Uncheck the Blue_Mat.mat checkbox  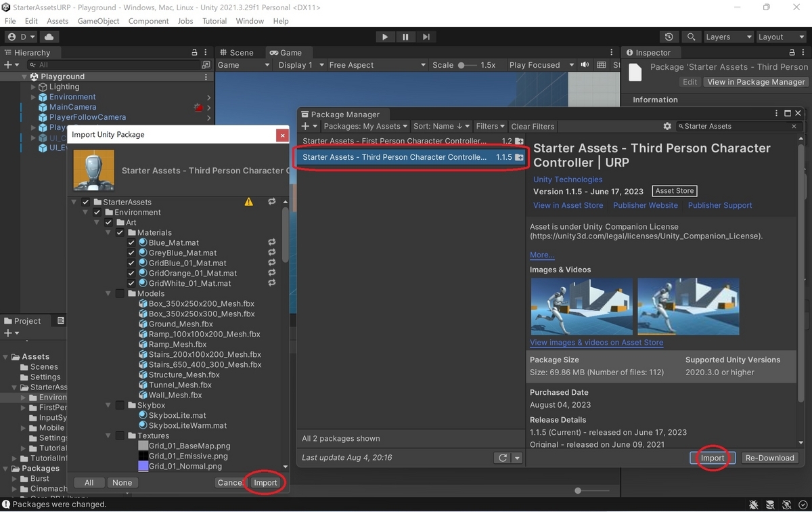click(x=131, y=242)
